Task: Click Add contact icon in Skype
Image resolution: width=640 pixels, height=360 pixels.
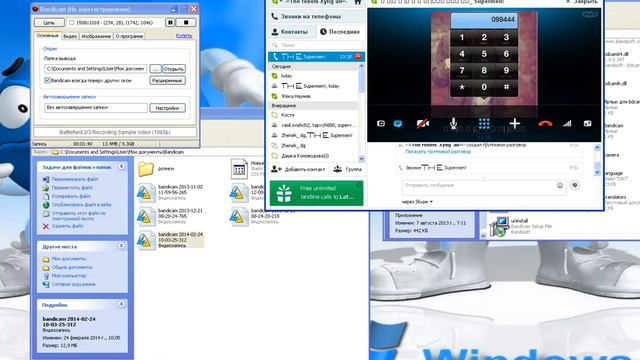Action: point(276,169)
